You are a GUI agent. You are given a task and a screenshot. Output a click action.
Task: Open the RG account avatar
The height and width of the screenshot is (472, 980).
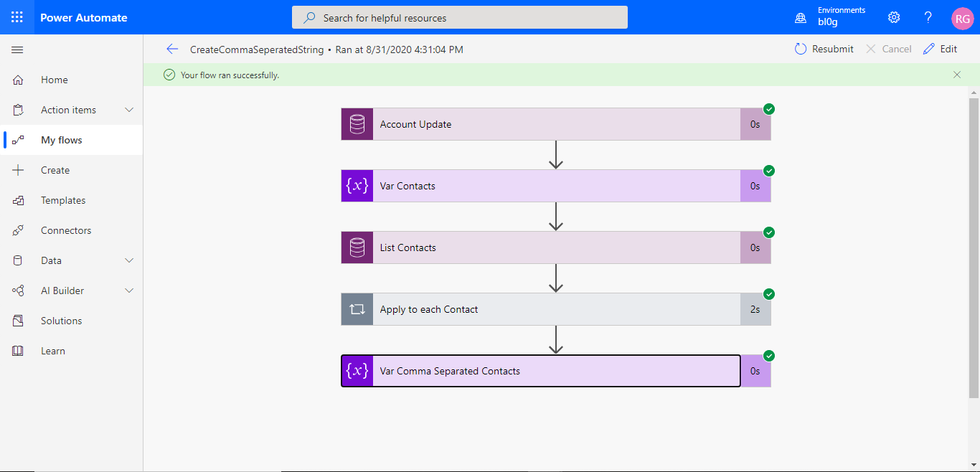point(962,19)
